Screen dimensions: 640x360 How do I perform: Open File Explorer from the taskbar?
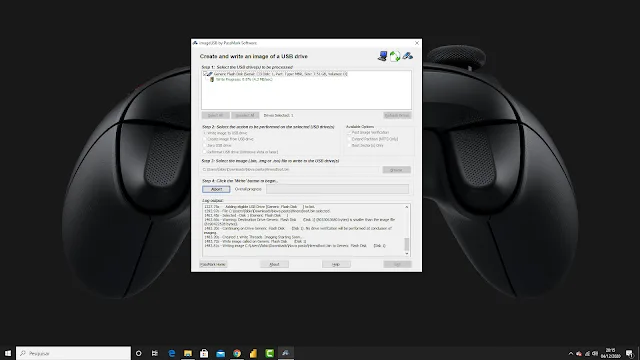(188, 353)
